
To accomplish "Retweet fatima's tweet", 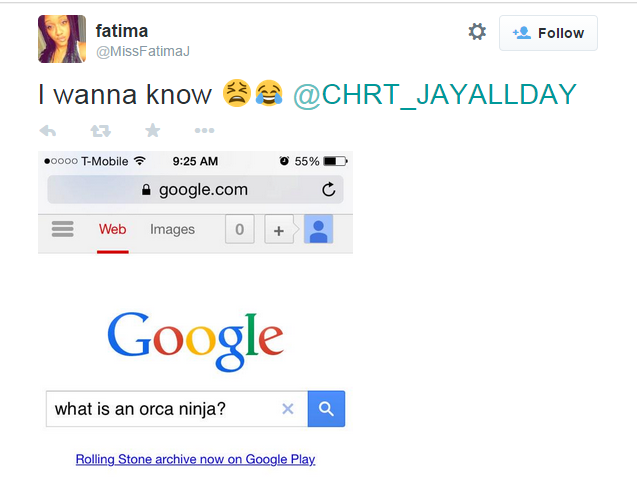I will click(100, 131).
